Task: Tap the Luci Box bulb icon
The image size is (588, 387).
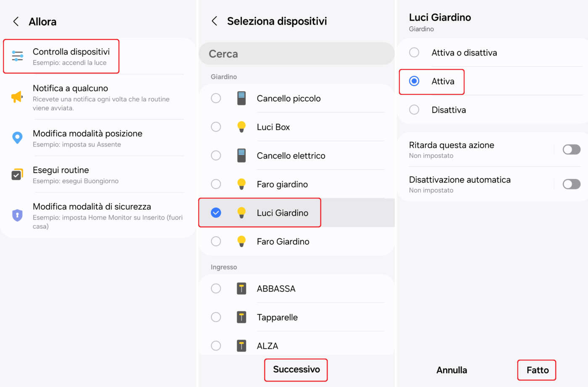Action: (x=241, y=127)
